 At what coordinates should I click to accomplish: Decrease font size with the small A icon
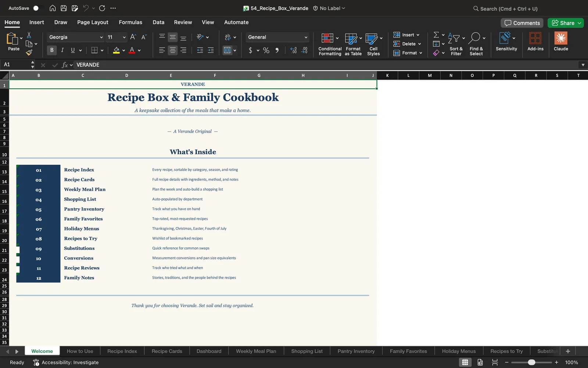[144, 37]
